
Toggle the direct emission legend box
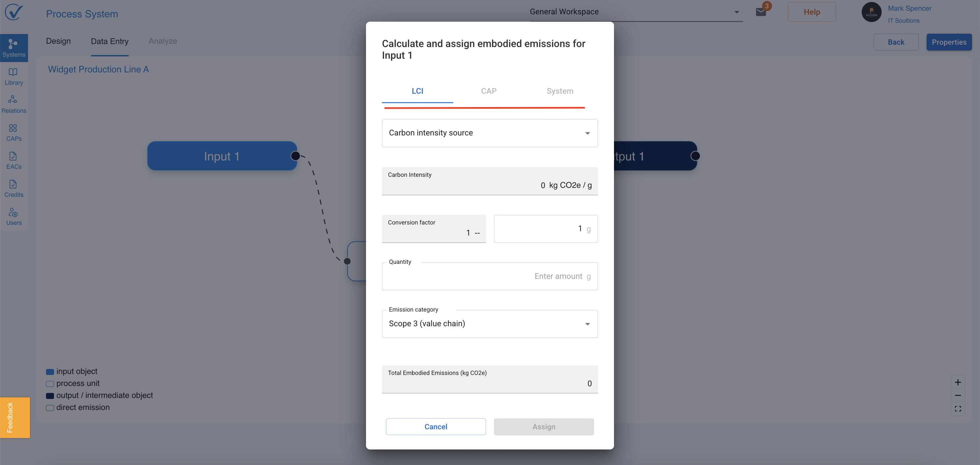tap(50, 408)
